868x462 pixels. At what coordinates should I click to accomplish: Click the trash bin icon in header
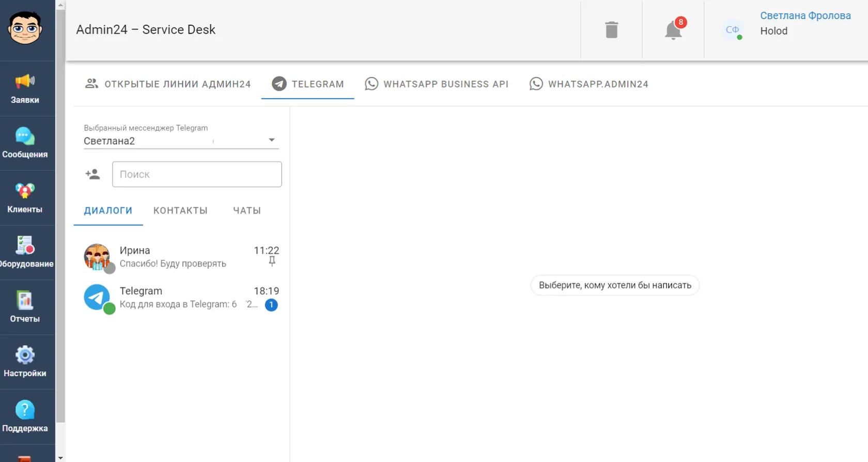612,30
